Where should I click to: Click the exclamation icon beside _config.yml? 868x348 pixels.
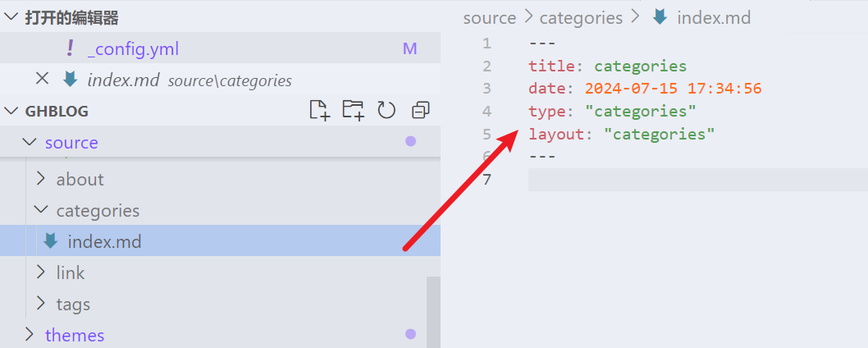(70, 48)
